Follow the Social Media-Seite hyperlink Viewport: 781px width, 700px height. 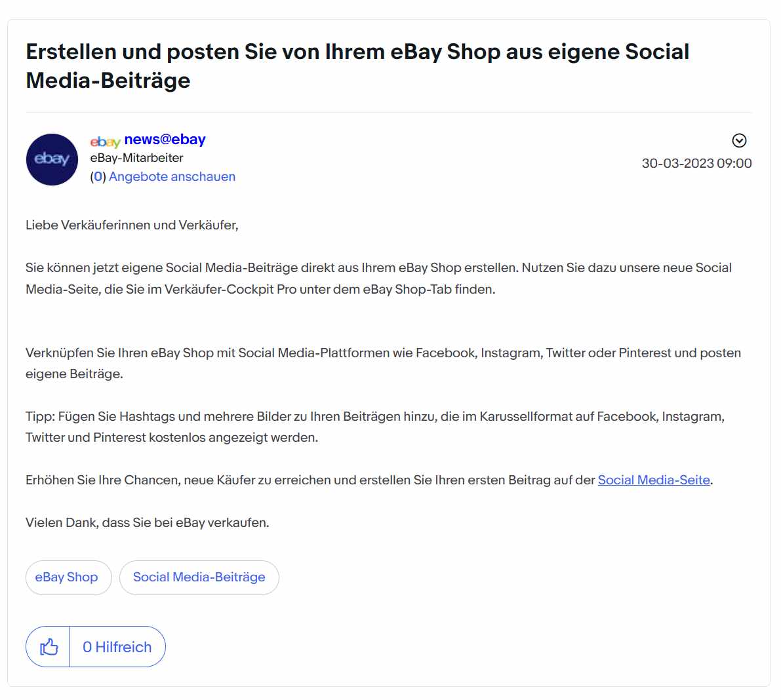coord(654,480)
